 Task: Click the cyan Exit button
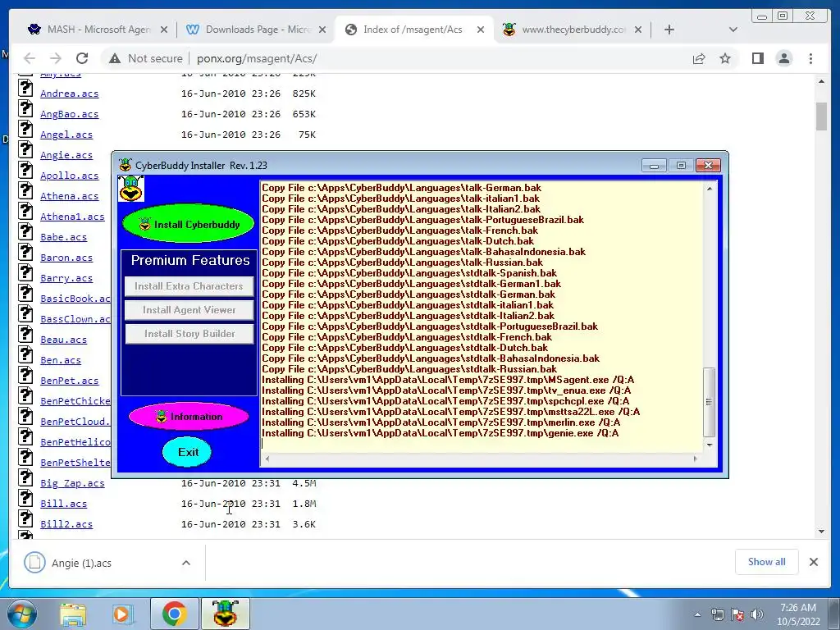(188, 452)
